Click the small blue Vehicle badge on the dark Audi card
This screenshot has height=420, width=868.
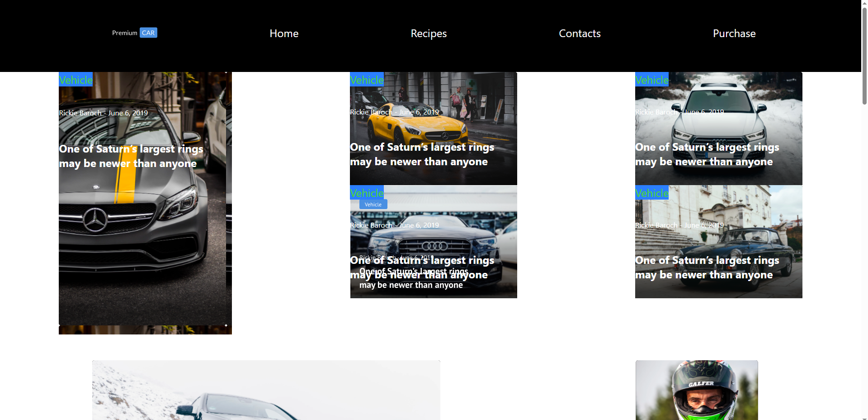(373, 205)
